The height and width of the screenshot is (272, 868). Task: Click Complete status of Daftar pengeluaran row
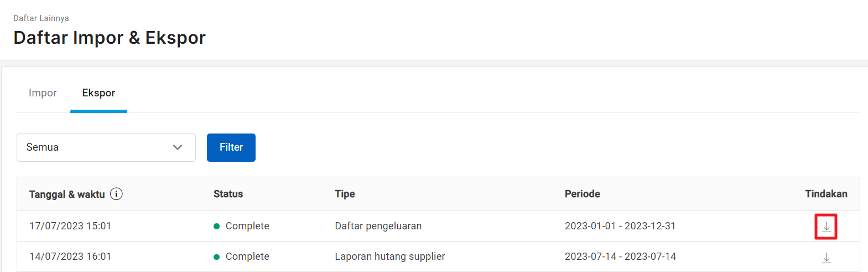point(247,226)
